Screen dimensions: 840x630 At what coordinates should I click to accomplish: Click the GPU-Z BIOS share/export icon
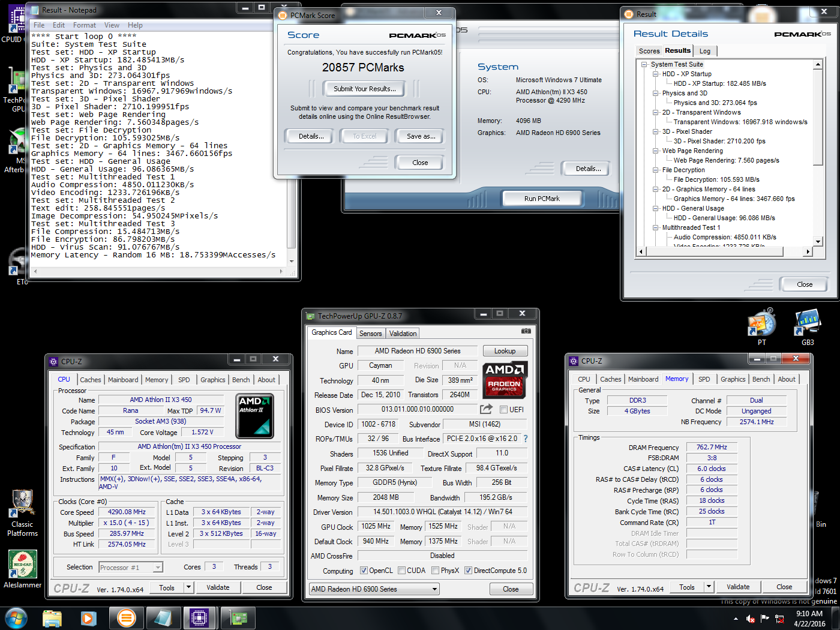pyautogui.click(x=486, y=409)
